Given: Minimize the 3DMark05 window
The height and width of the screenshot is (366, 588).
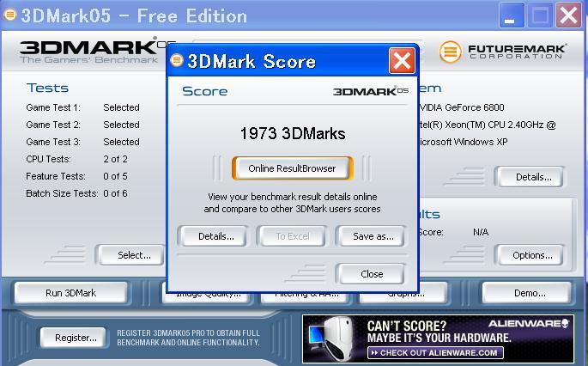Looking at the screenshot, I should pyautogui.click(x=512, y=15).
